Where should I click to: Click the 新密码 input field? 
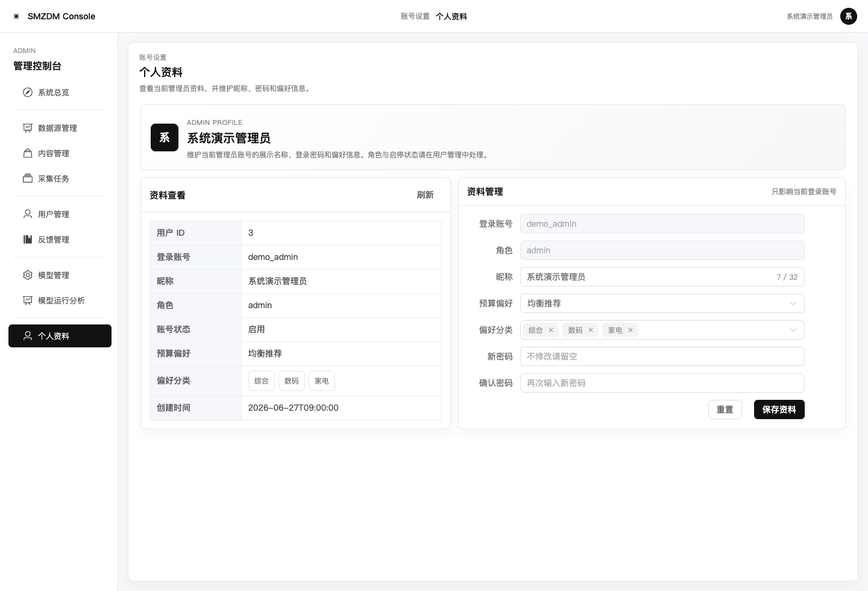(x=662, y=356)
